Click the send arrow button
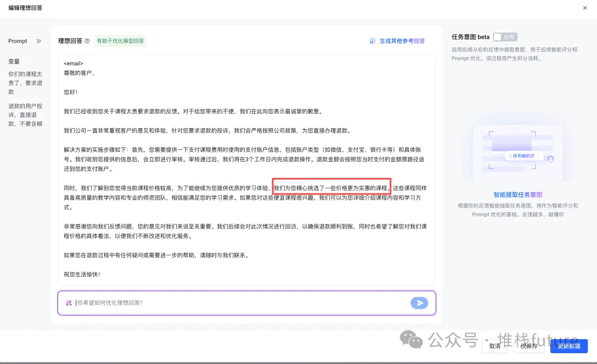This screenshot has width=597, height=364. point(419,303)
